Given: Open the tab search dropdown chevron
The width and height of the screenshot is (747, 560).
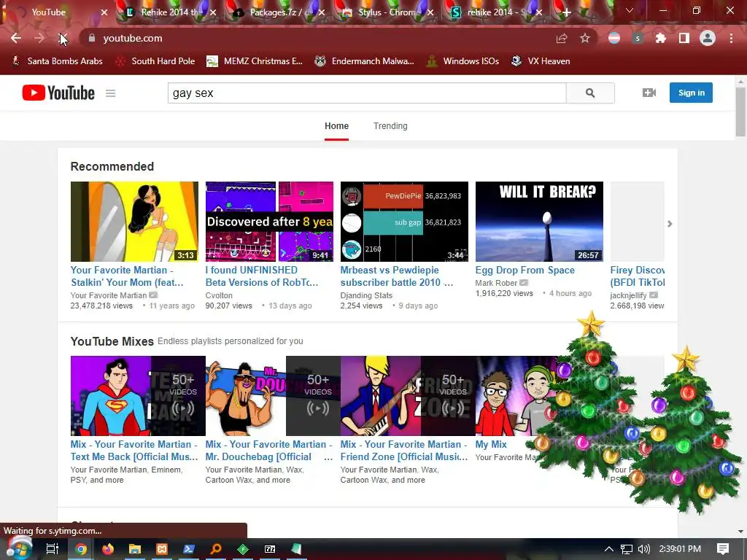Looking at the screenshot, I should click(630, 10).
